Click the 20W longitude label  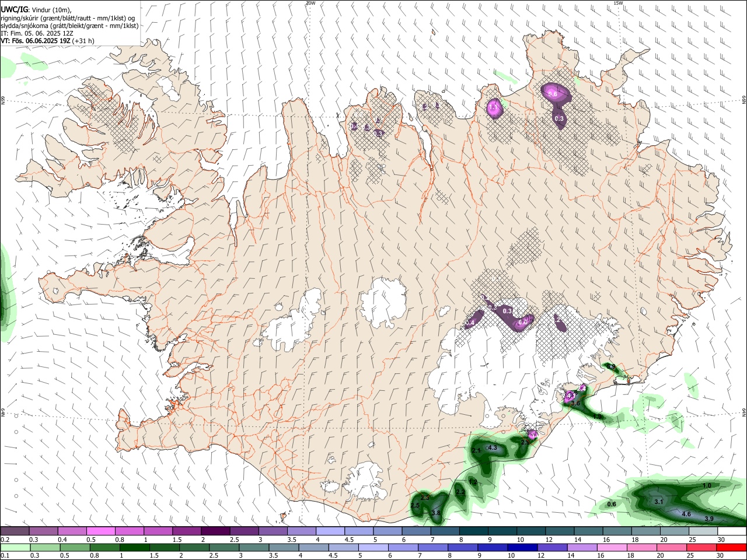(x=310, y=3)
